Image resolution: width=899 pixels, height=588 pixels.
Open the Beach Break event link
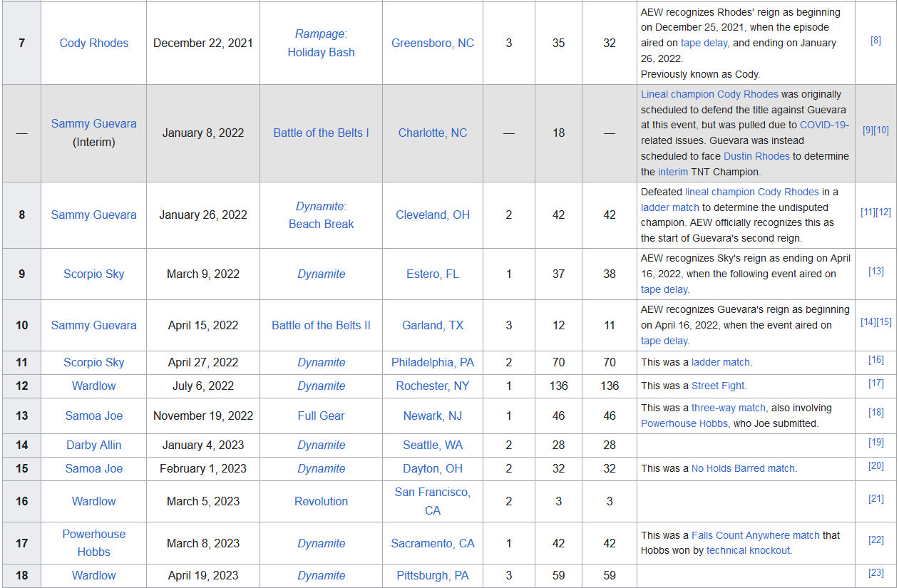[x=321, y=224]
